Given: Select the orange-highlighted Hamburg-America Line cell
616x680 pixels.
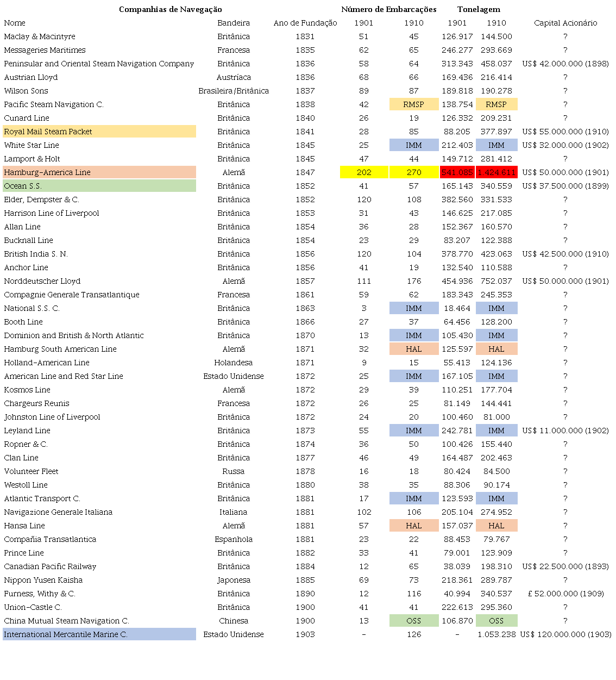Looking at the screenshot, I should pyautogui.click(x=99, y=172).
